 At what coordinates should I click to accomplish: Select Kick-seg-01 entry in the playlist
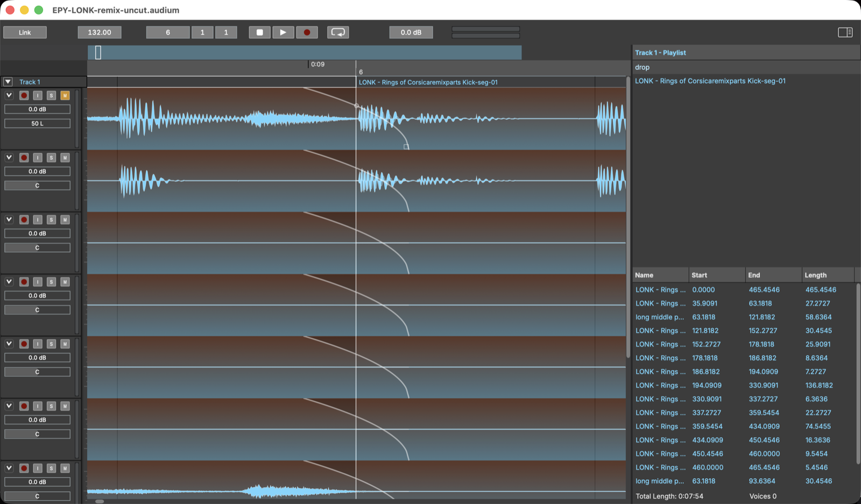(746, 81)
